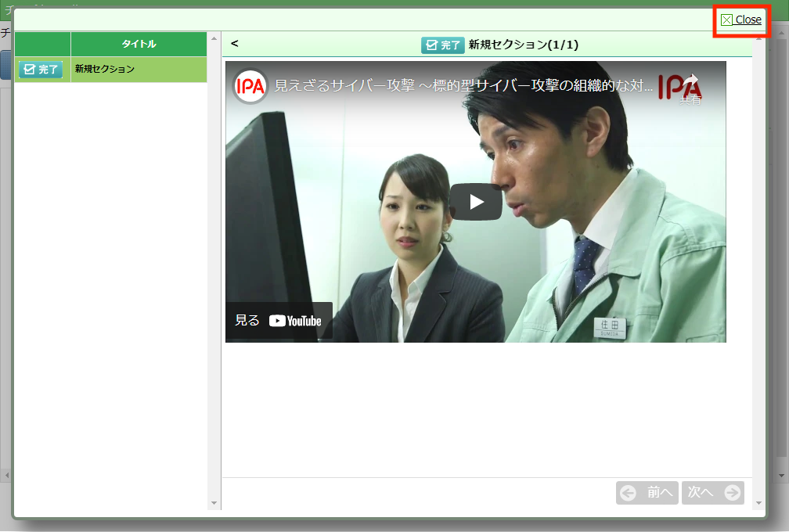This screenshot has width=789, height=532.
Task: Go to next section with 次へ
Action: tap(712, 493)
